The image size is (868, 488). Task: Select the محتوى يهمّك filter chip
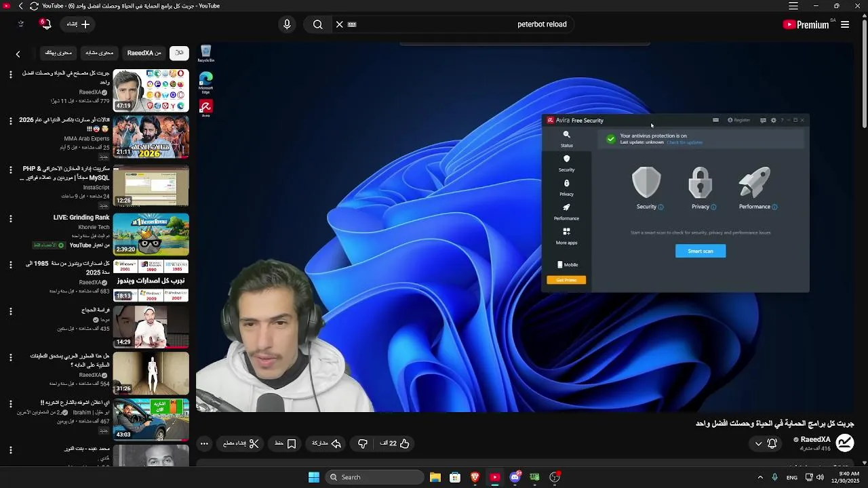59,53
